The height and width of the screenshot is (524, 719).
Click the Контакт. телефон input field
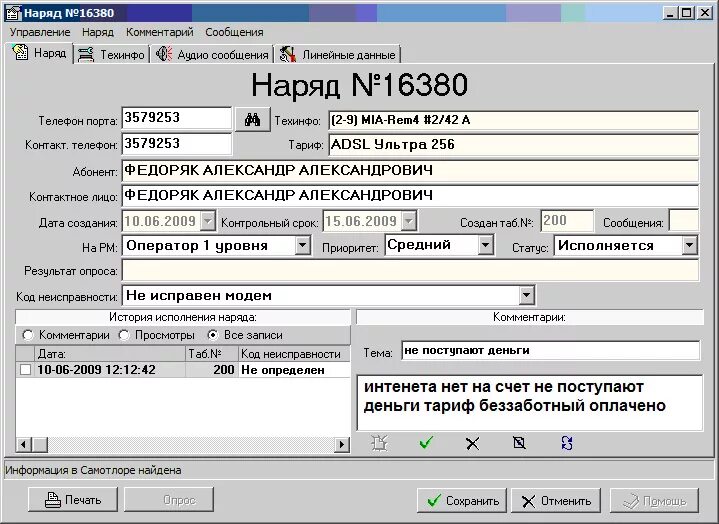[177, 144]
